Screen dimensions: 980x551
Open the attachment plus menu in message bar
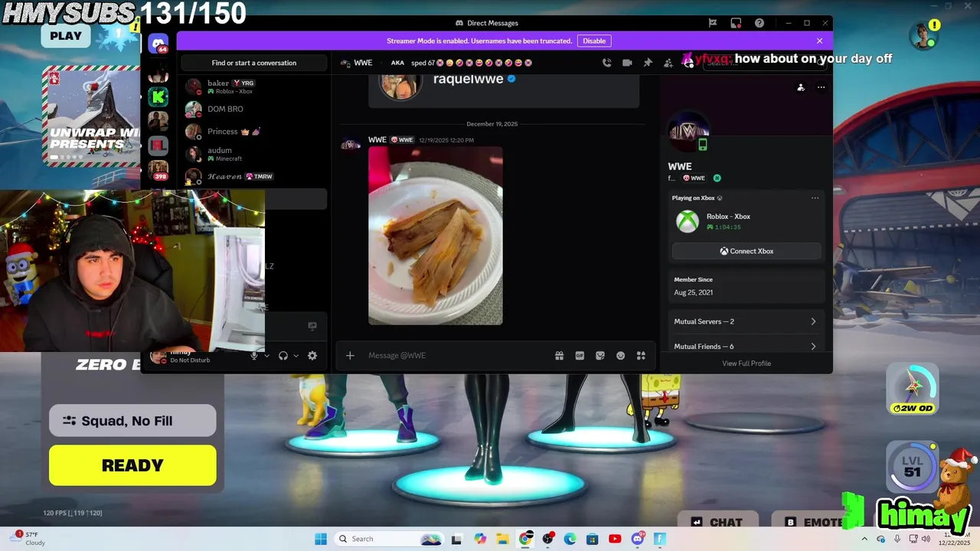coord(350,355)
